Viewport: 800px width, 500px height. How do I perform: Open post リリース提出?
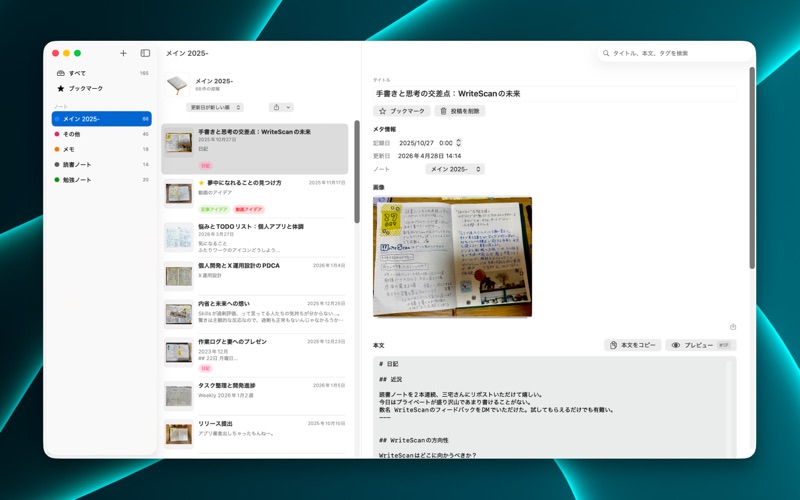(x=255, y=434)
